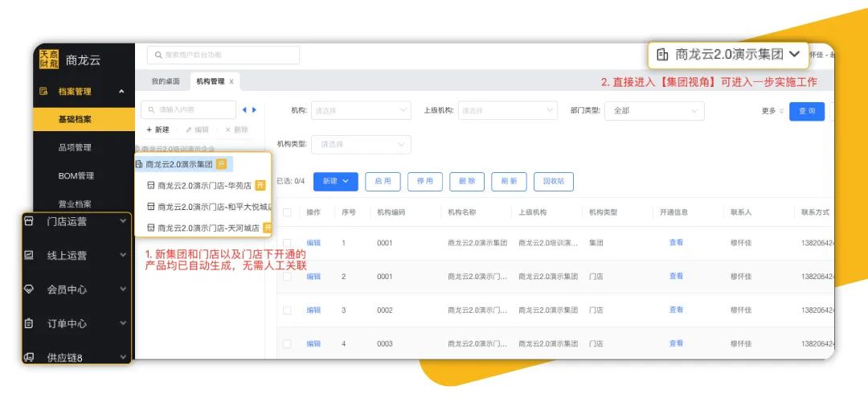Image resolution: width=868 pixels, height=399 pixels.
Task: Click the 门店运营 store icon
Action: click(29, 221)
